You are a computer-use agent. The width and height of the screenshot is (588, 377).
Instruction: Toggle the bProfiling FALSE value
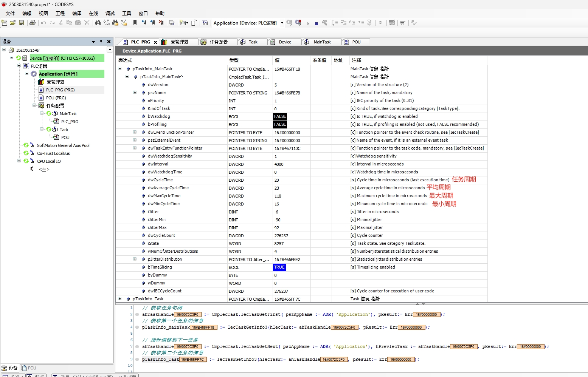pos(280,124)
